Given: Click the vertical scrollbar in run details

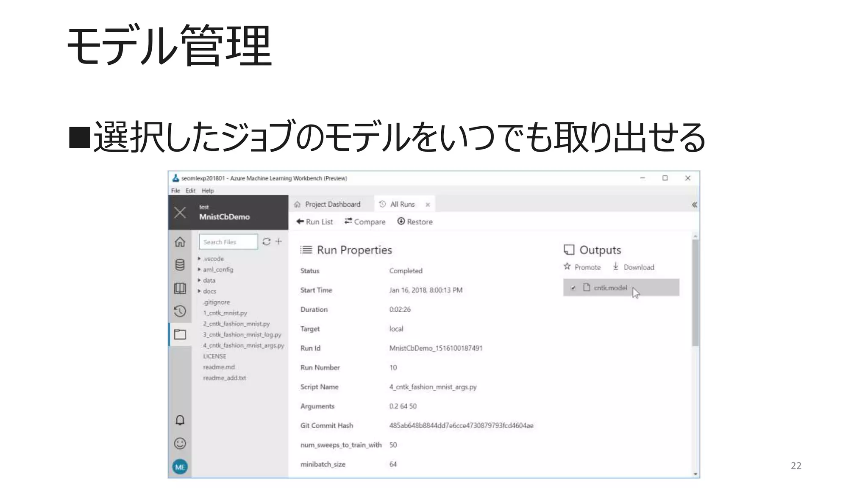Looking at the screenshot, I should pyautogui.click(x=695, y=292).
